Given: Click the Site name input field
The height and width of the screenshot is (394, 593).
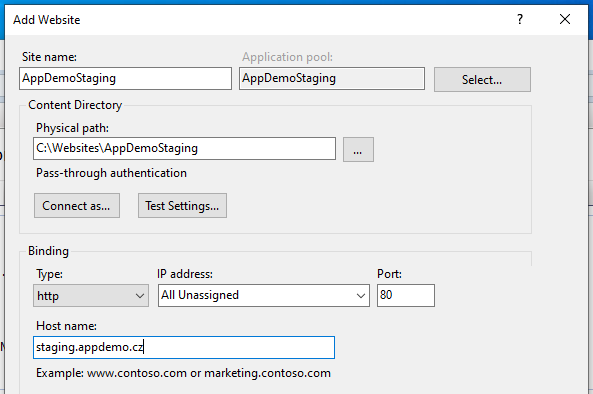Looking at the screenshot, I should [125, 78].
